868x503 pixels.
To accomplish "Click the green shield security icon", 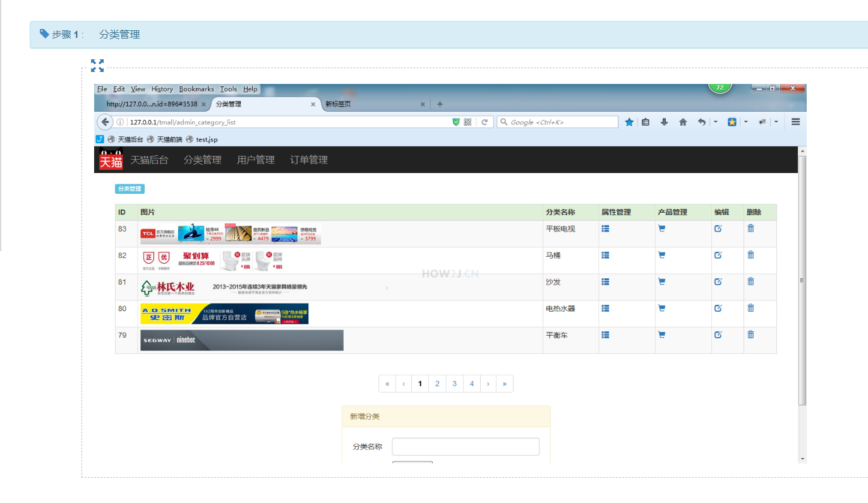I will click(456, 122).
